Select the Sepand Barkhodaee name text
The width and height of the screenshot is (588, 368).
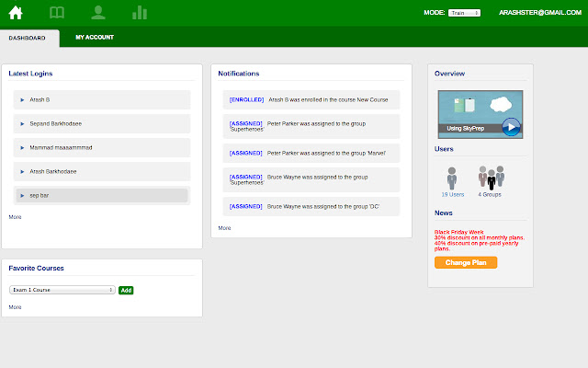pos(56,124)
